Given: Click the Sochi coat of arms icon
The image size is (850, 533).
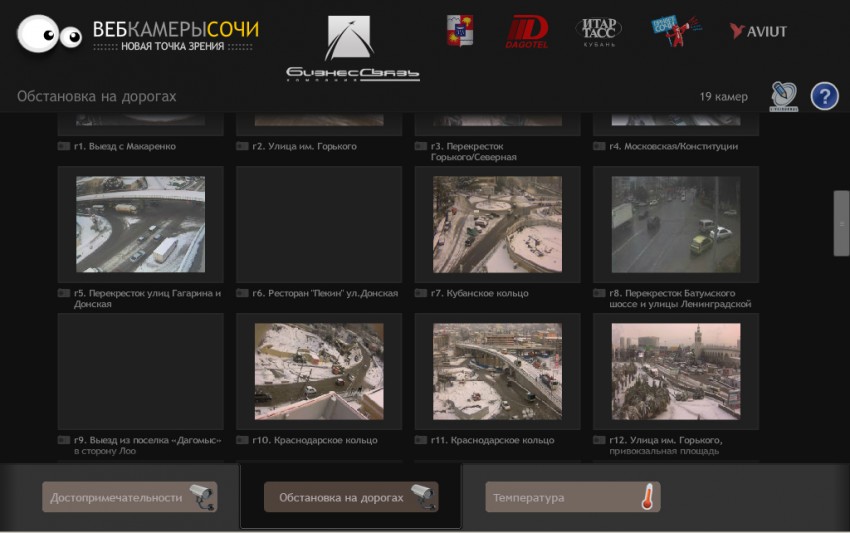Looking at the screenshot, I should [x=460, y=31].
